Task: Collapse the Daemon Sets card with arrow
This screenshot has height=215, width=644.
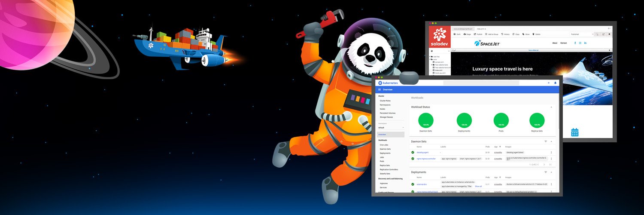Action: click(551, 141)
